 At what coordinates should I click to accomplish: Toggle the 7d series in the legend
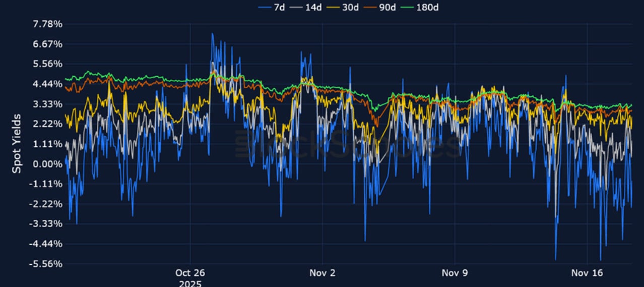point(279,7)
